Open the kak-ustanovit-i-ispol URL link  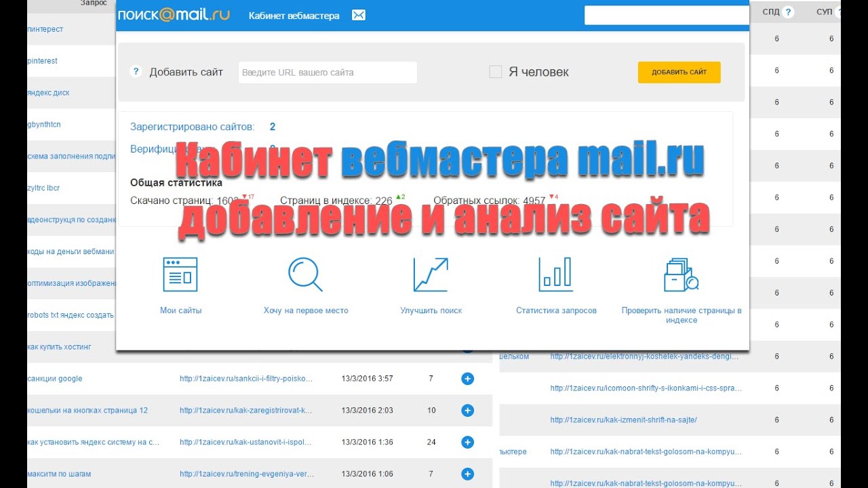(246, 442)
